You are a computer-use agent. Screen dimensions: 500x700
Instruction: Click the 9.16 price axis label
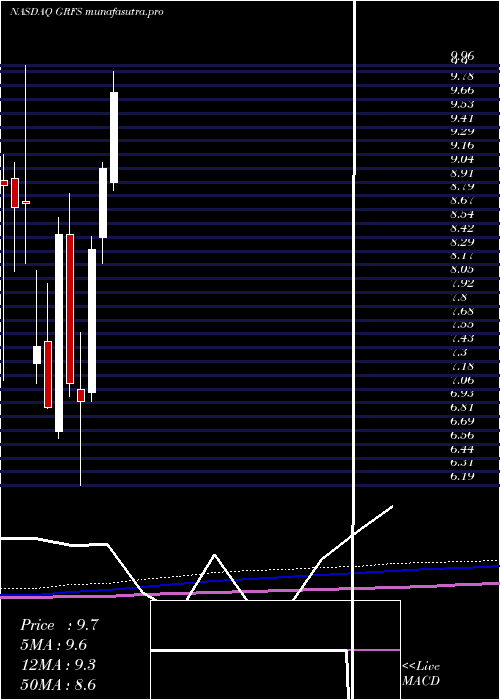[x=462, y=146]
